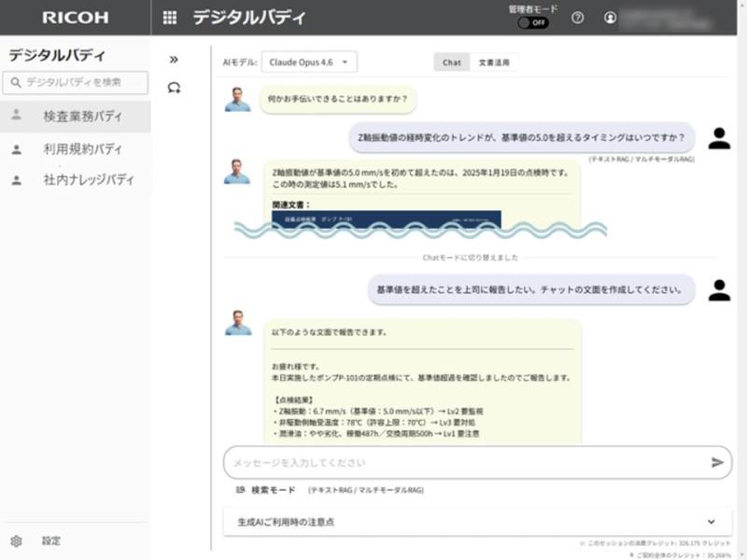This screenshot has width=747, height=560.
Task: Click 検索モード label
Action: point(274,489)
